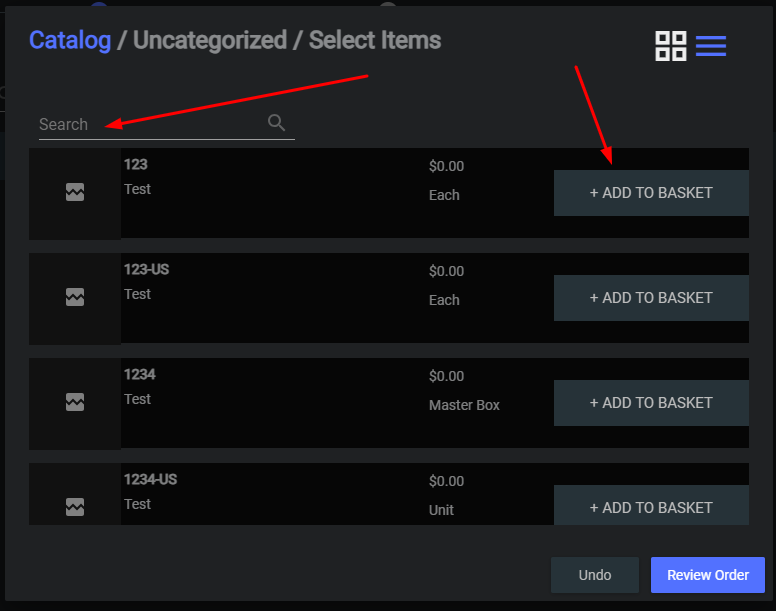Add item 123-US to basket
776x611 pixels.
[651, 298]
